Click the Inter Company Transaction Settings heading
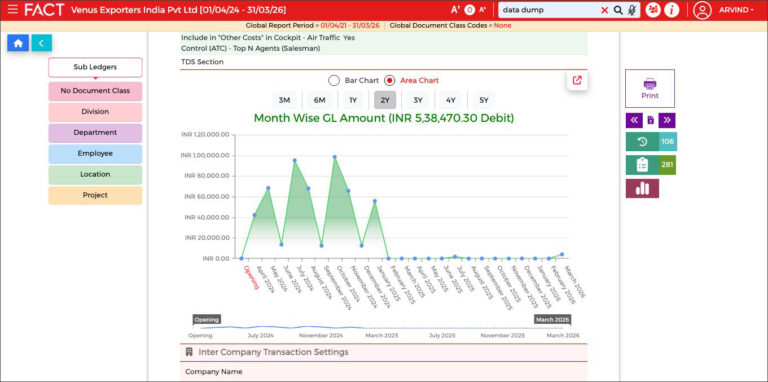This screenshot has height=382, width=768. click(273, 352)
